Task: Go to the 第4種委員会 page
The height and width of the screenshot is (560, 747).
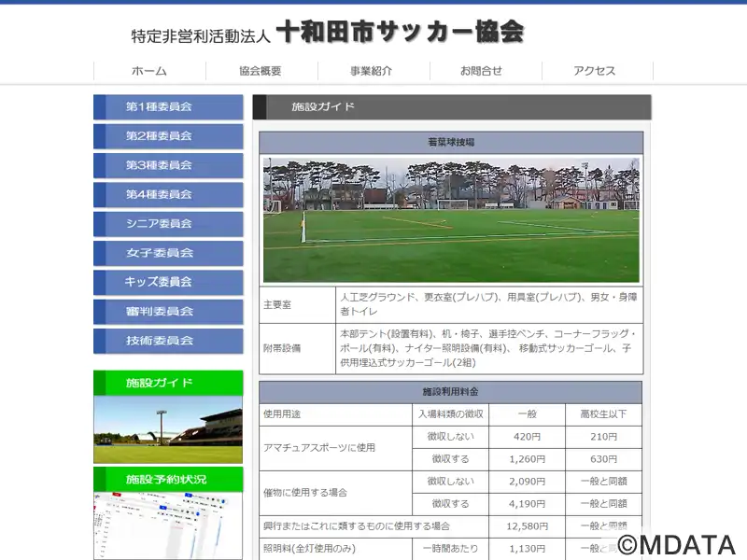Action: click(x=168, y=195)
